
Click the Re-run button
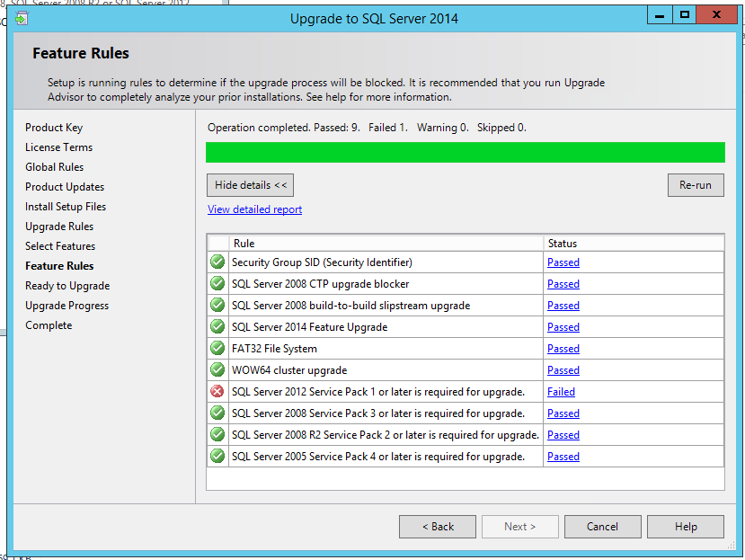tap(696, 185)
